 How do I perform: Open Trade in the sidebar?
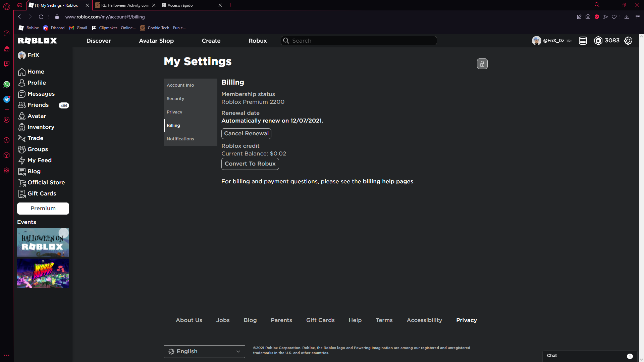coord(31,138)
